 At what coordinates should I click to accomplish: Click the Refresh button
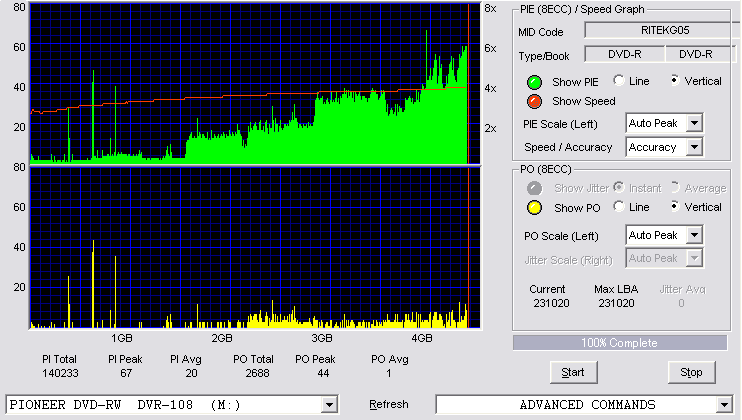pyautogui.click(x=389, y=404)
